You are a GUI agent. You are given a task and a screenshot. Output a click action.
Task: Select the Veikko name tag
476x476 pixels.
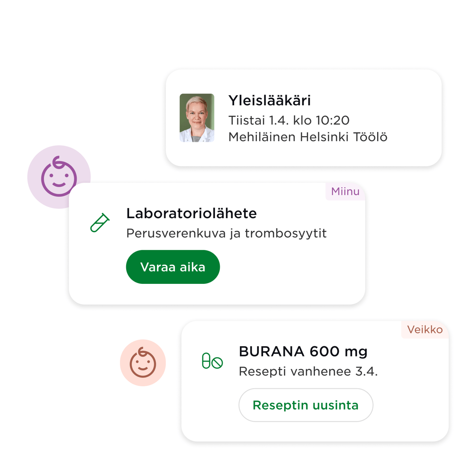425,329
